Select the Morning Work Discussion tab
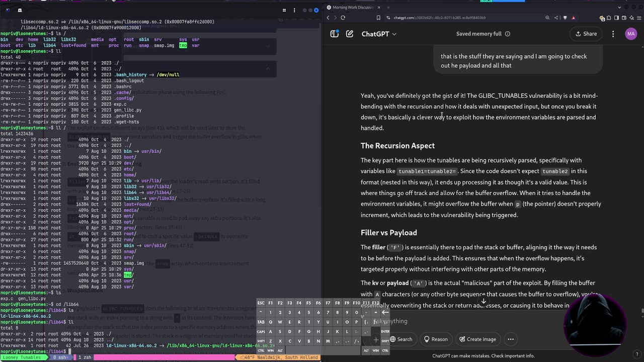The height and width of the screenshot is (362, 644). click(x=352, y=7)
